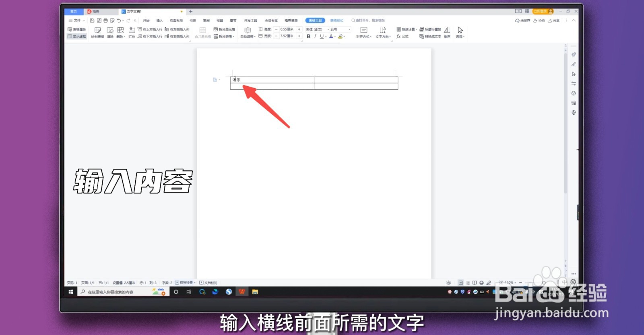The image size is (644, 335).
Task: Click the eye-protection mode icon in status bar
Action: (x=448, y=283)
